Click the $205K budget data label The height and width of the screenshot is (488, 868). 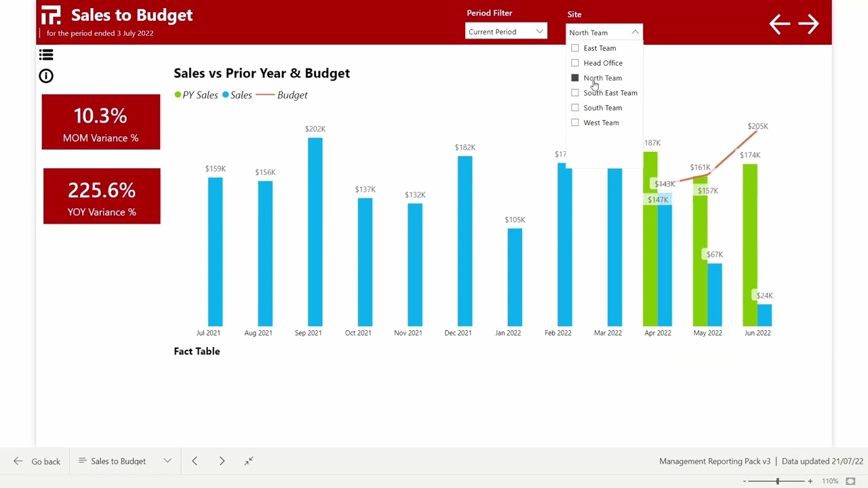(757, 126)
